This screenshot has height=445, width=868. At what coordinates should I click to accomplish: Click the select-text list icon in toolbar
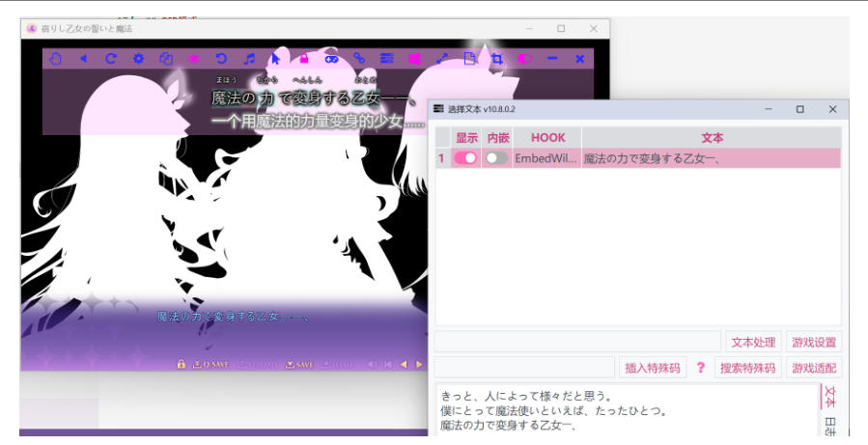pyautogui.click(x=387, y=59)
